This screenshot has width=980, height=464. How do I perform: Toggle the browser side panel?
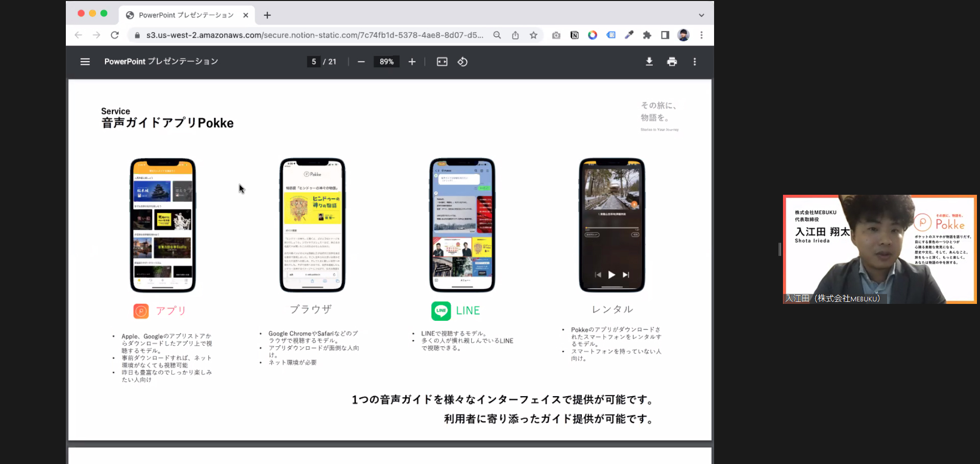665,35
